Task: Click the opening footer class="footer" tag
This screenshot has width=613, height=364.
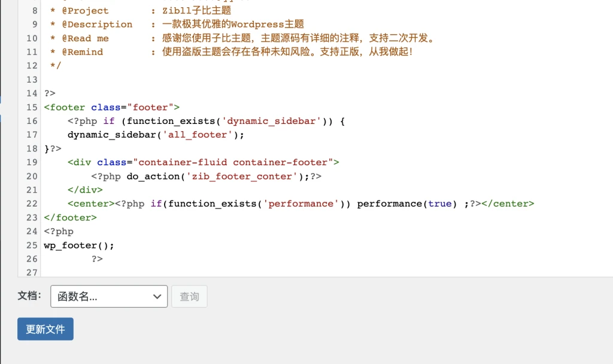Action: tap(112, 107)
